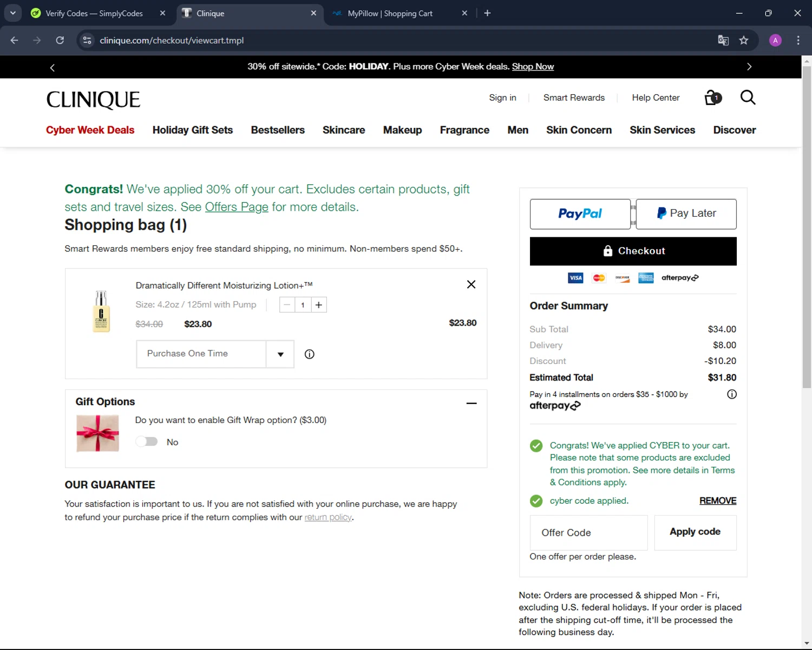Image resolution: width=812 pixels, height=650 pixels.
Task: Show previous promo banner message
Action: (52, 67)
